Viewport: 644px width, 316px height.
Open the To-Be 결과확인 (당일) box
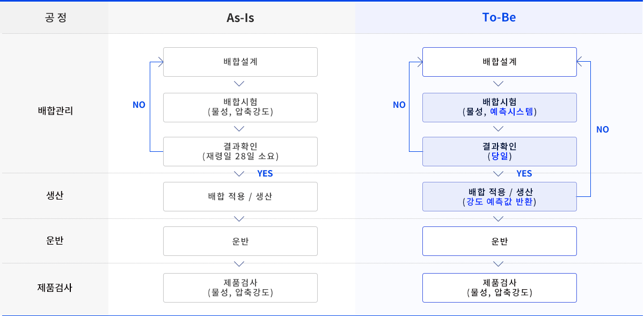point(500,151)
